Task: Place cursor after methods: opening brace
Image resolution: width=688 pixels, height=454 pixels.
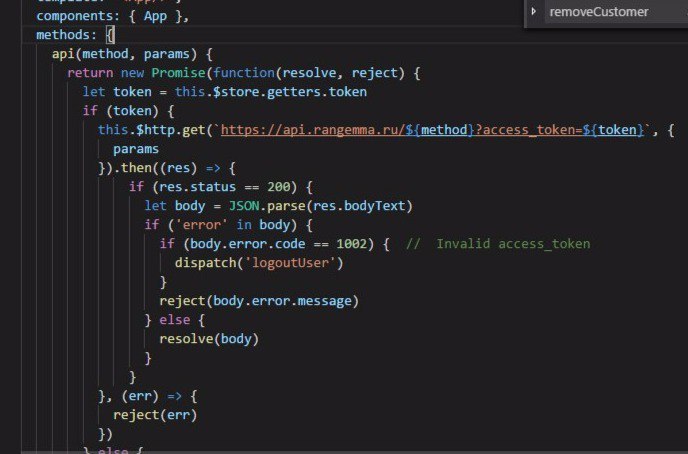Action: click(114, 35)
